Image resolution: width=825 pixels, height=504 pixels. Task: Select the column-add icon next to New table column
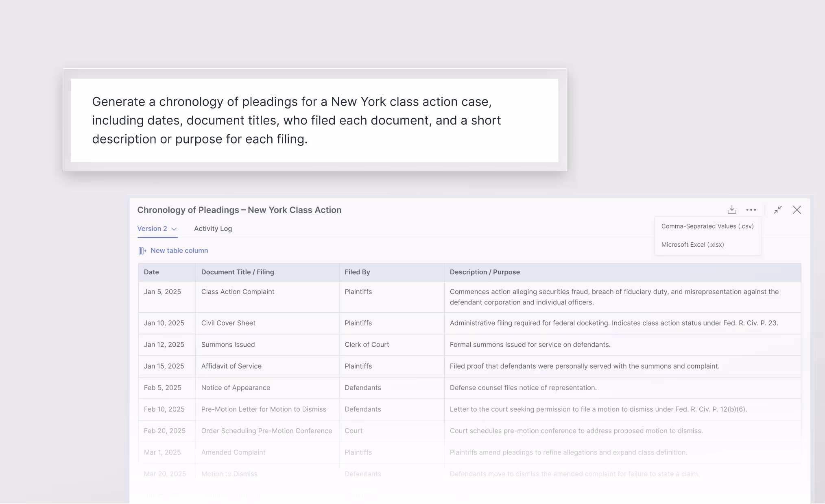142,250
